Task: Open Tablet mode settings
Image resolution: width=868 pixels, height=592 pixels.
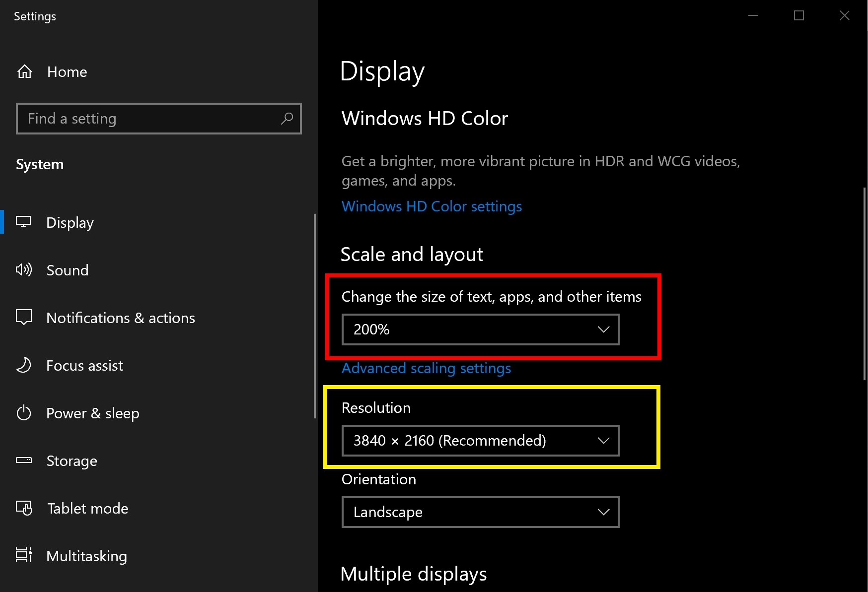Action: pyautogui.click(x=159, y=508)
